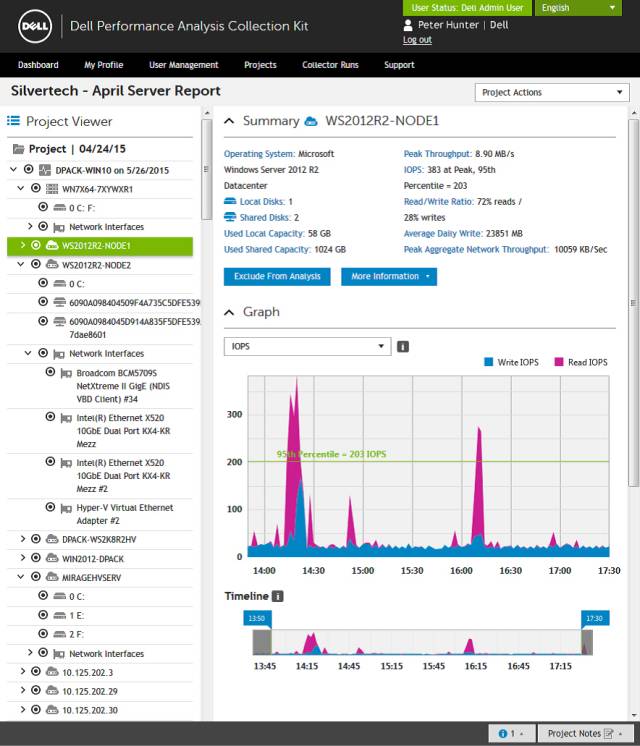Click the Shared Disks icon in summary
Image resolution: width=640 pixels, height=746 pixels.
tap(230, 217)
